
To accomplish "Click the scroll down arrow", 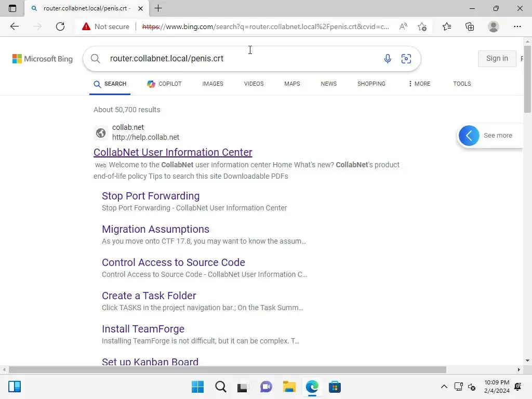I will click(527, 361).
